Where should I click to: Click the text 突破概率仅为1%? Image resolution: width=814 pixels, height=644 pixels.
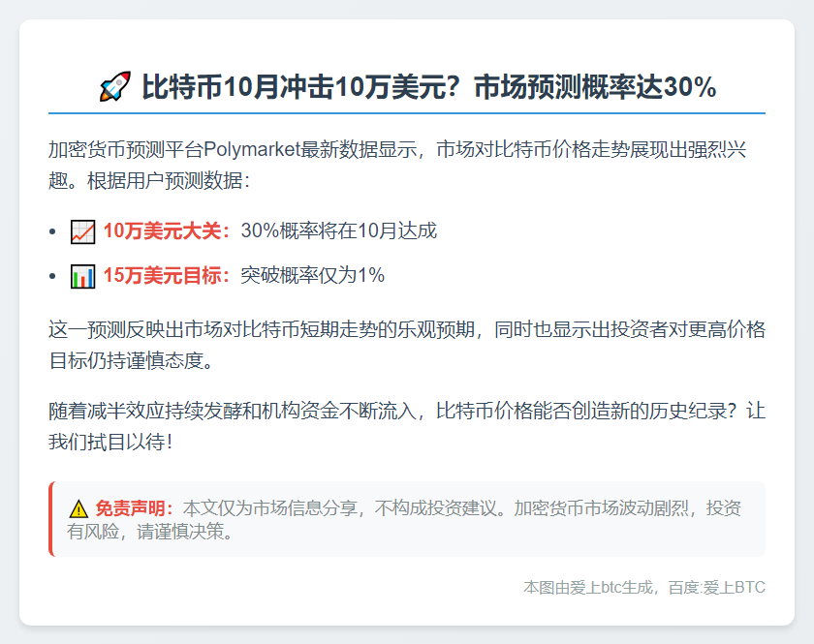click(312, 276)
